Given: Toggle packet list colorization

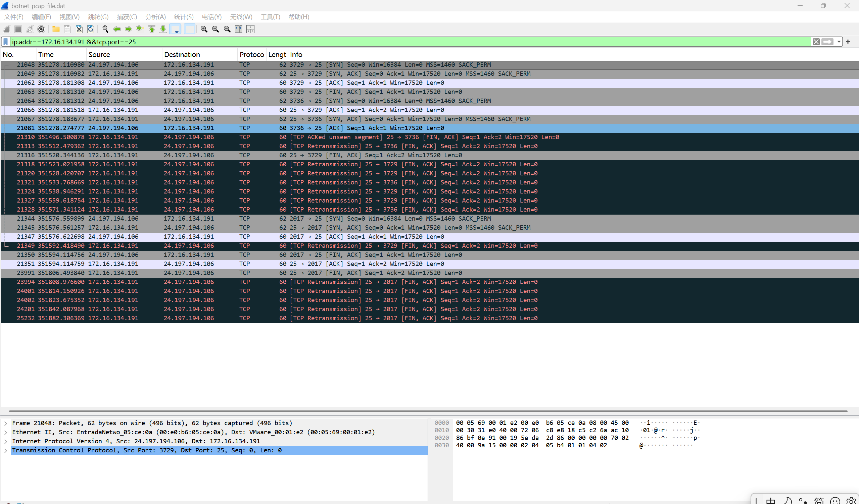Looking at the screenshot, I should 190,29.
